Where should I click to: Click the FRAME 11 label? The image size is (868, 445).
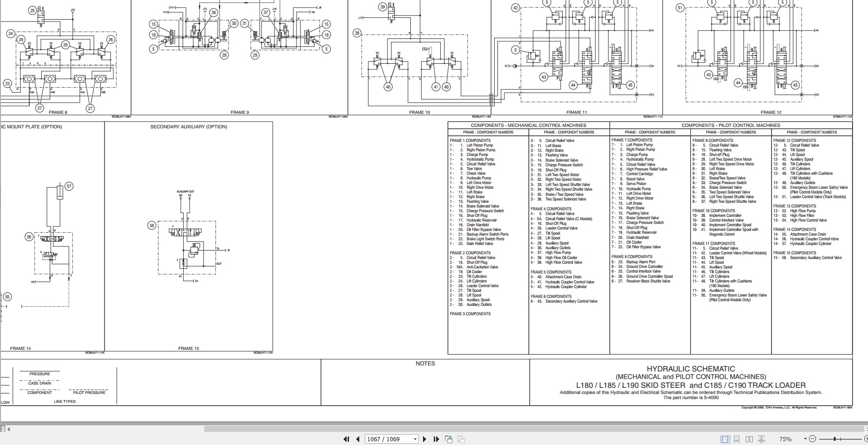tap(577, 112)
